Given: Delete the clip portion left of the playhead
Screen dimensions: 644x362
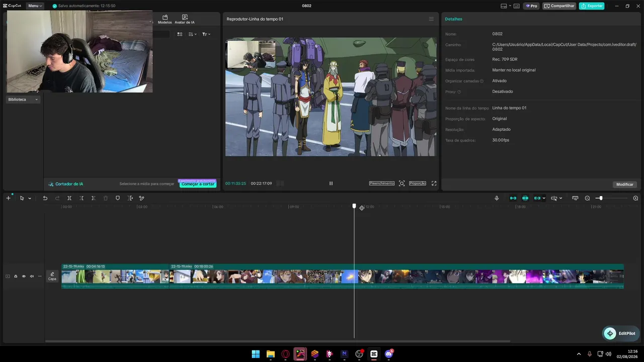Looking at the screenshot, I should 81,198.
